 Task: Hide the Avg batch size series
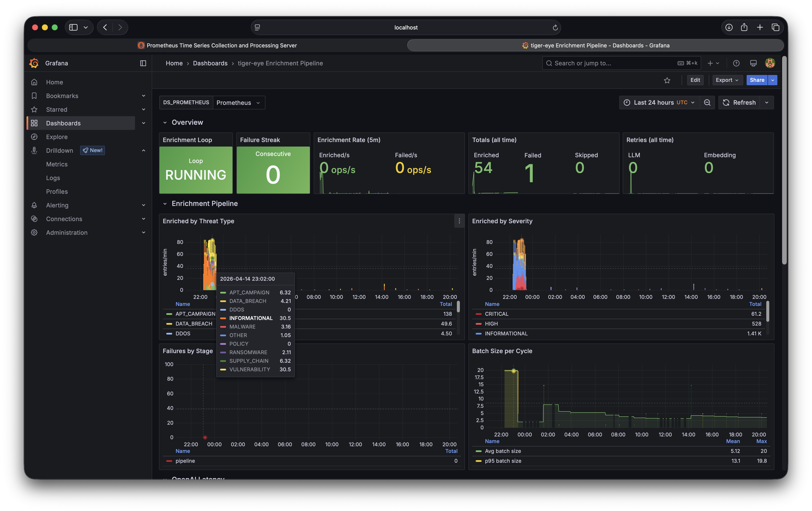click(x=503, y=451)
